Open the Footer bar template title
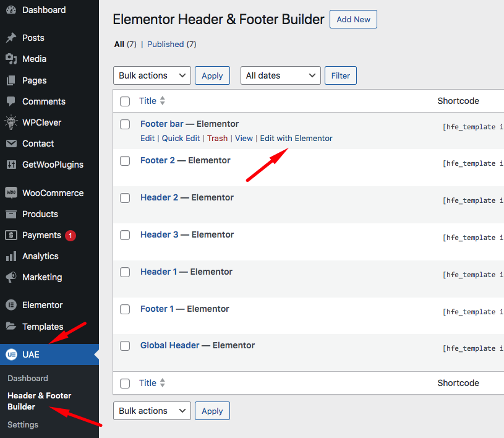 click(162, 124)
